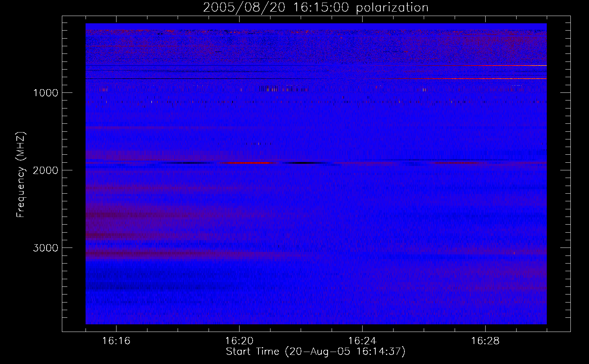Click the 16:24 time tick label

click(362, 341)
